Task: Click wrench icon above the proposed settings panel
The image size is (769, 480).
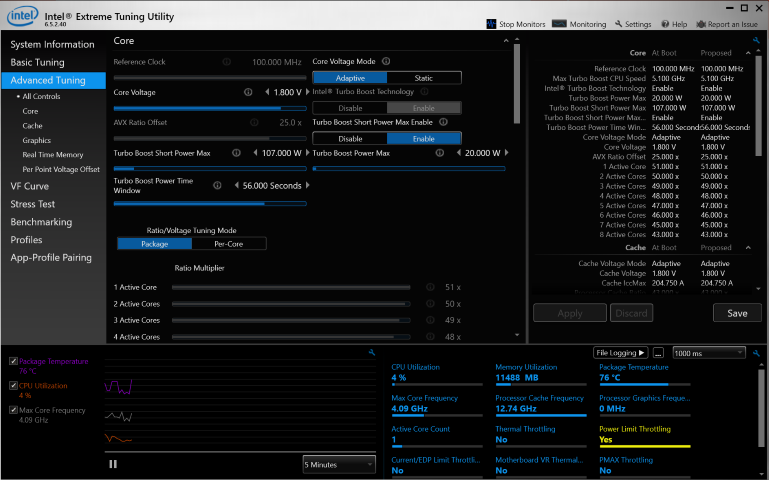Action: point(757,41)
